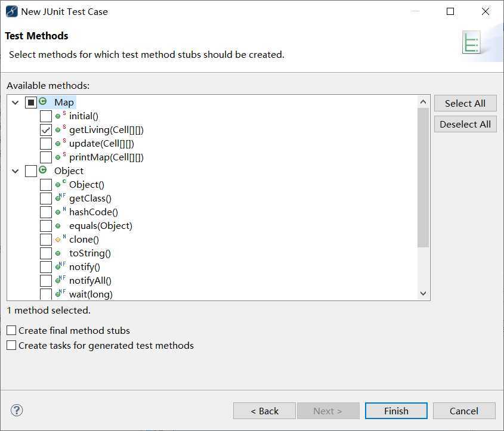
Task: Cancel the New JUnit Test Case dialog
Action: [464, 411]
